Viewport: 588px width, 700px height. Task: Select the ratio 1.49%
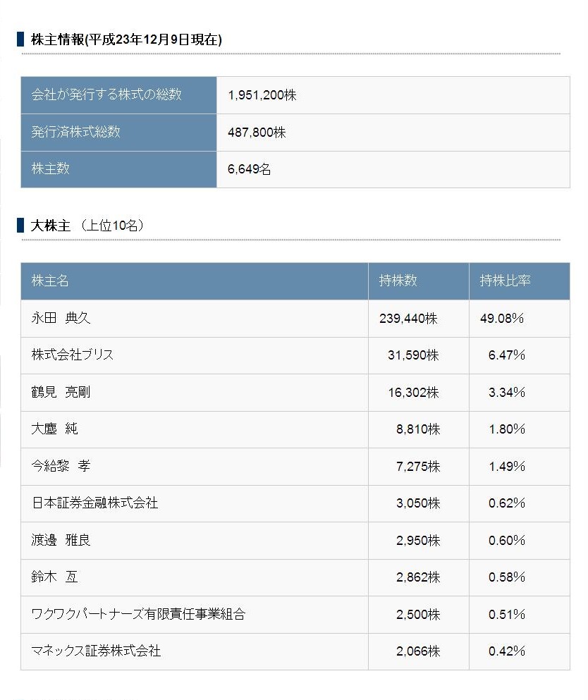pyautogui.click(x=507, y=467)
